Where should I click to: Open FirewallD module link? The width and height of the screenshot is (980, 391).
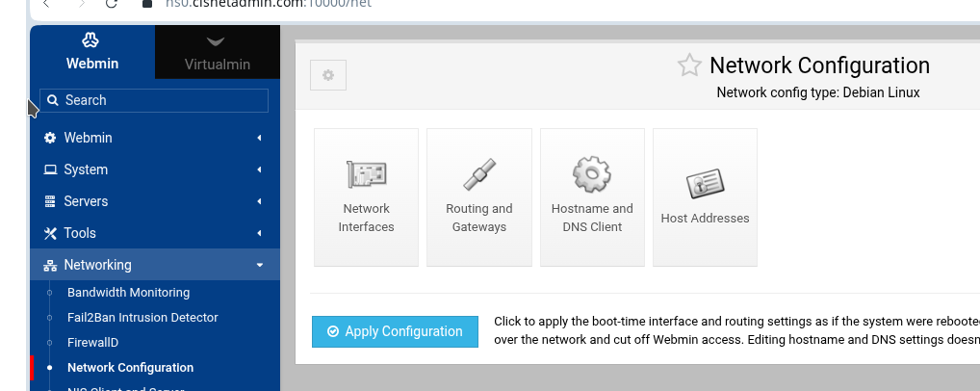pyautogui.click(x=93, y=342)
